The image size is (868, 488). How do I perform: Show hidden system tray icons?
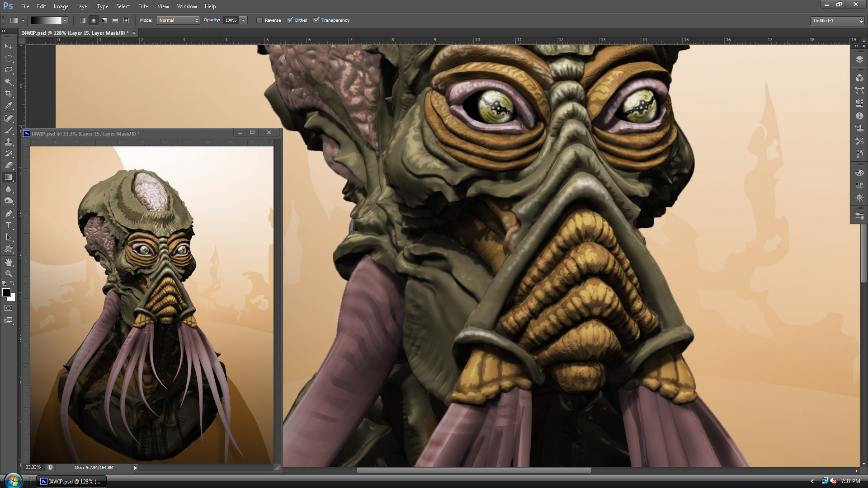[x=812, y=482]
